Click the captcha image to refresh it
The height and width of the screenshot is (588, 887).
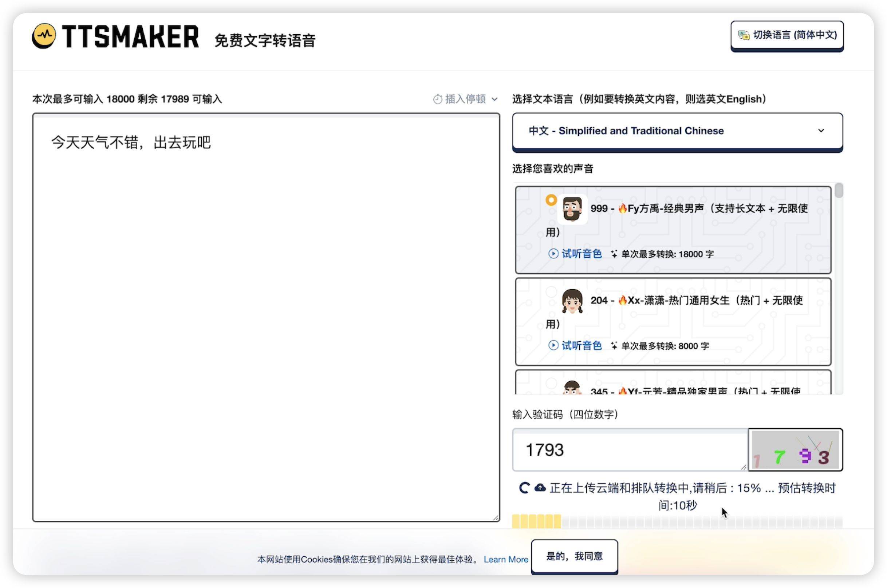[796, 450]
